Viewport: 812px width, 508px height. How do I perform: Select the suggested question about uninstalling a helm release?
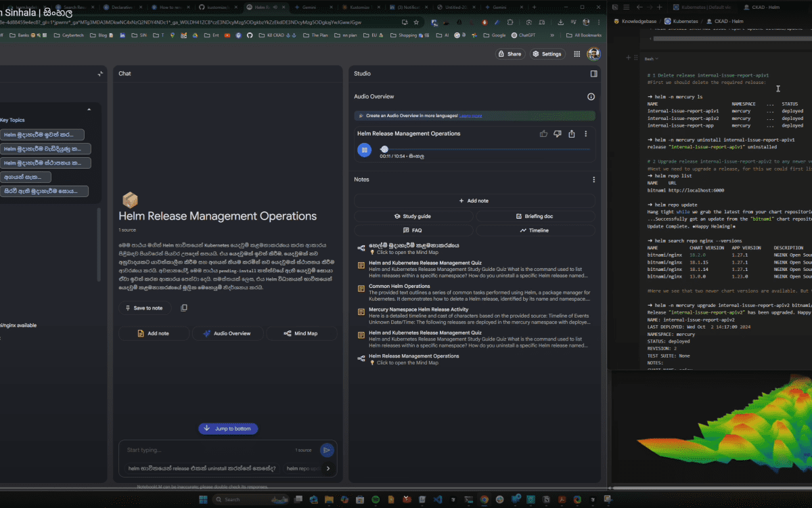tap(202, 468)
